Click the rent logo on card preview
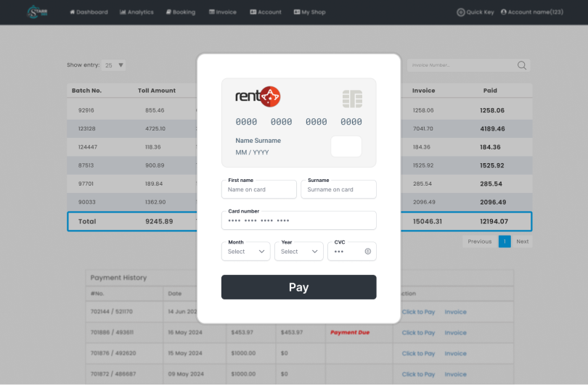Image resolution: width=588 pixels, height=385 pixels. pos(258,96)
